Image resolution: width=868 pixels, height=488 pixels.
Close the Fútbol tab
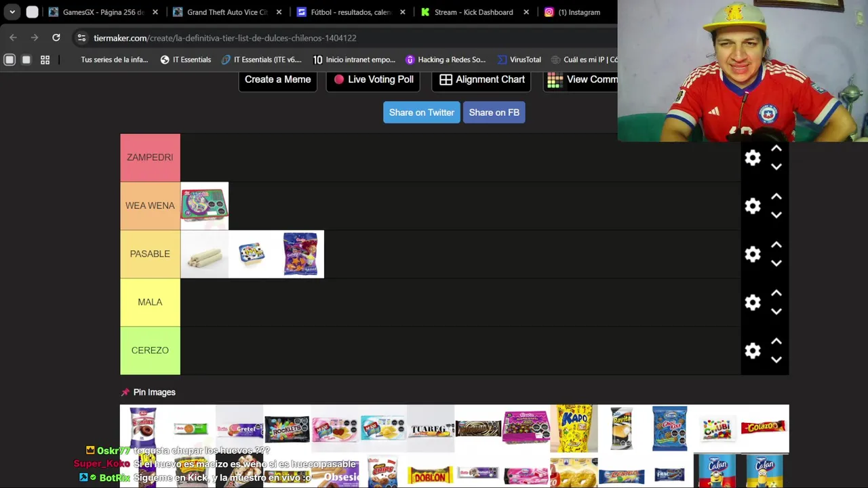403,12
